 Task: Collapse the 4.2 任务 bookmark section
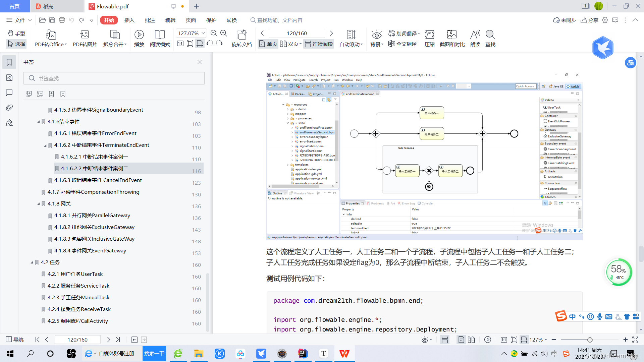[32, 262]
